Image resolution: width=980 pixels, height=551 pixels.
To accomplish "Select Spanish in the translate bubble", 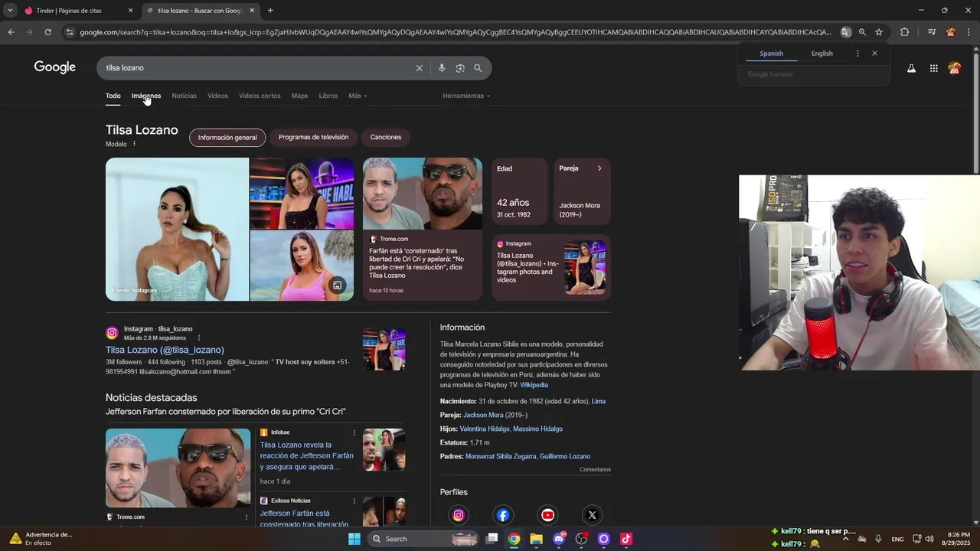I will coord(771,54).
